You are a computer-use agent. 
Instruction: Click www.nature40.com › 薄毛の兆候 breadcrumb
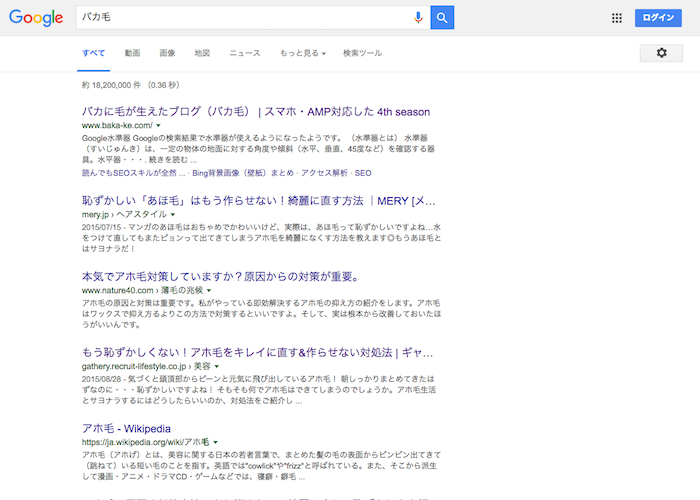point(142,290)
